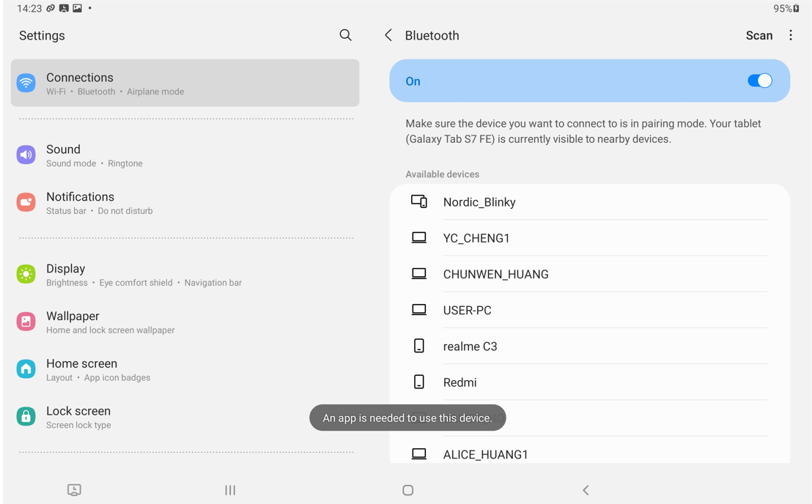Click the Lock screen padlock icon

click(26, 417)
